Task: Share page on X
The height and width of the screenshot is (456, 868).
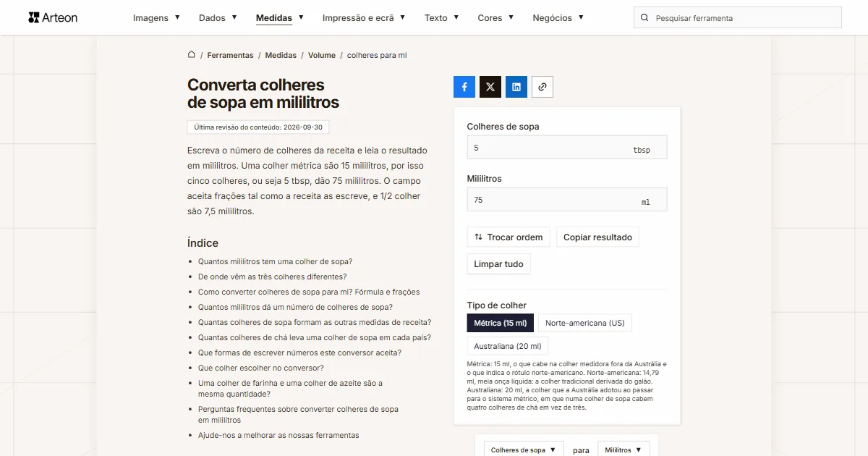Action: (490, 87)
